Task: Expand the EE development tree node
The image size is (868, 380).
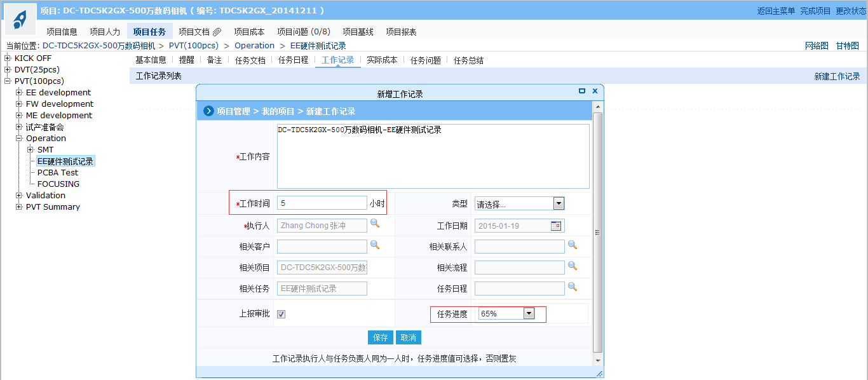Action: pos(19,93)
